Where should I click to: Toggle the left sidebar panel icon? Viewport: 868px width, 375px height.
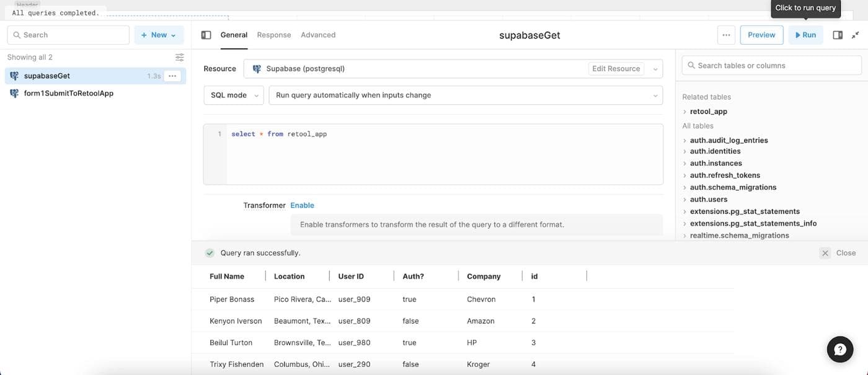pyautogui.click(x=206, y=35)
